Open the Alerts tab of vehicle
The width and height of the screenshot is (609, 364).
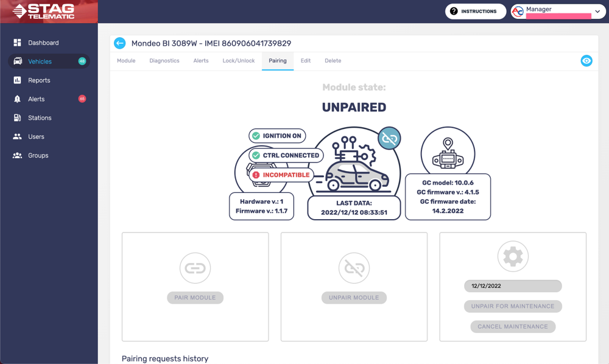click(x=201, y=60)
